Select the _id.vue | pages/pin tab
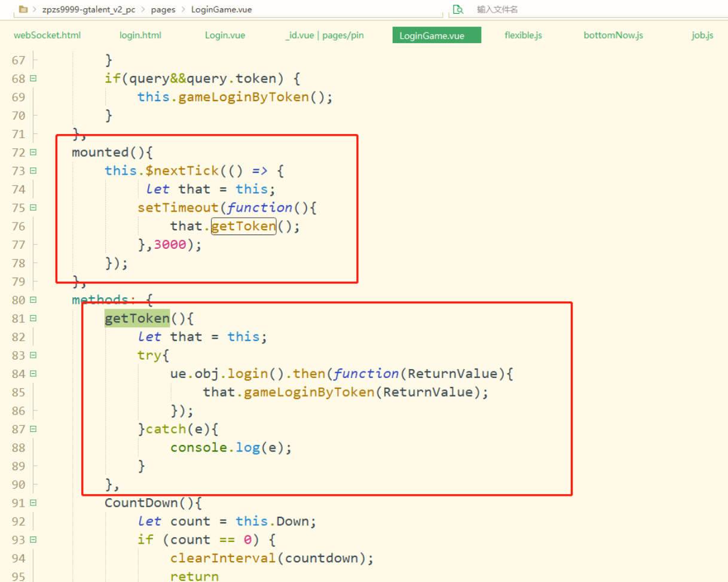 coord(324,35)
